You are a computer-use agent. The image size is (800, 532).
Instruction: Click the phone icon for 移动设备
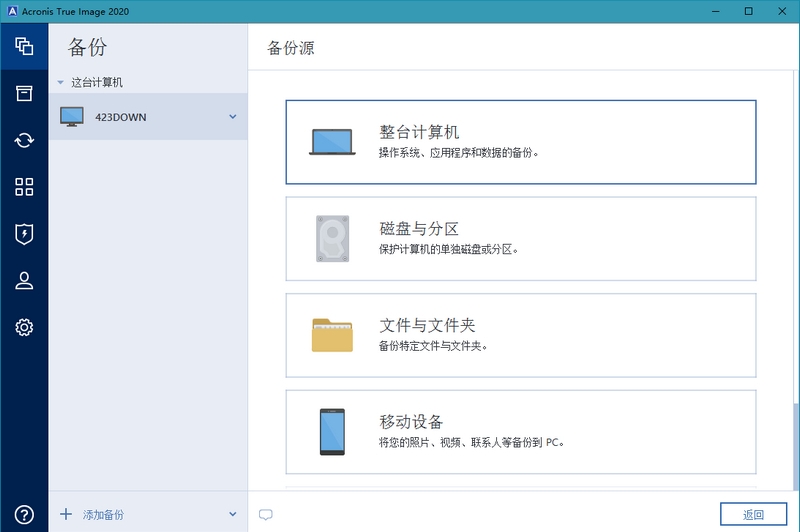[x=332, y=432]
